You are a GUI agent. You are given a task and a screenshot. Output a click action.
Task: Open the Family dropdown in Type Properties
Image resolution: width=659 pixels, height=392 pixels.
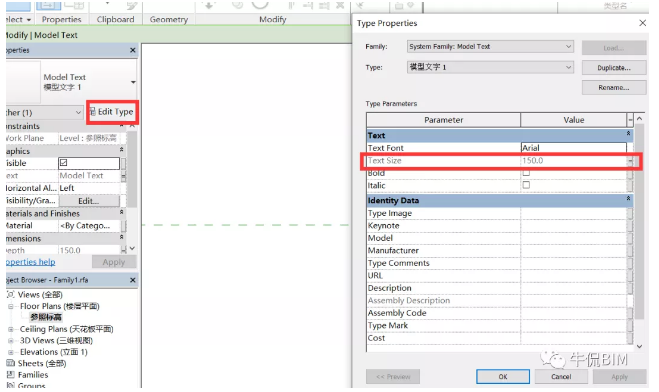[490, 47]
